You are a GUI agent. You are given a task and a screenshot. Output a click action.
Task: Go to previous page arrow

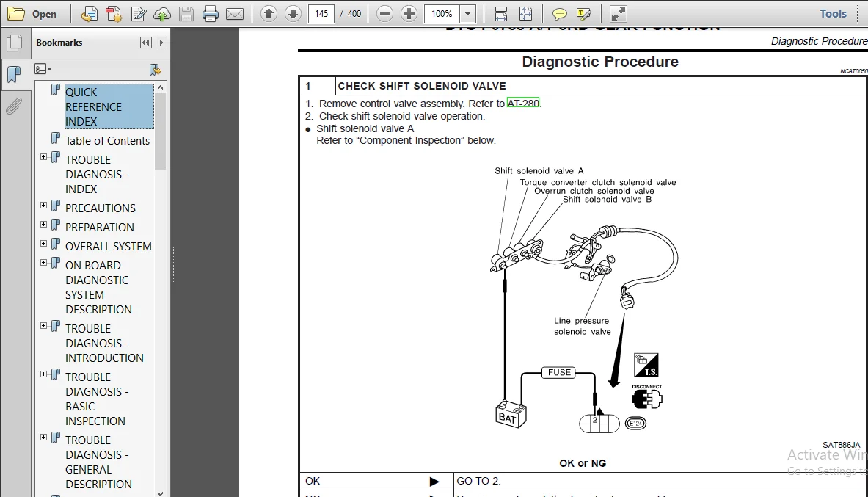coord(269,14)
